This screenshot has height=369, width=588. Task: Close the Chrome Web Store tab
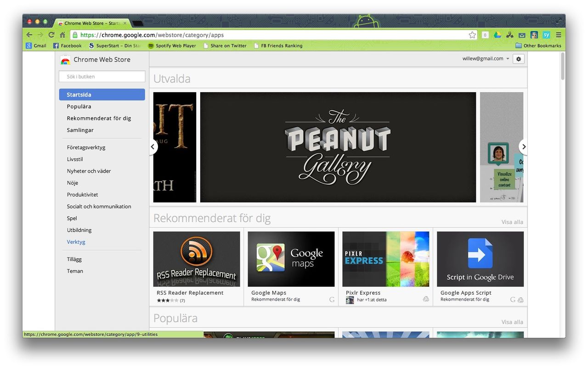(x=124, y=23)
